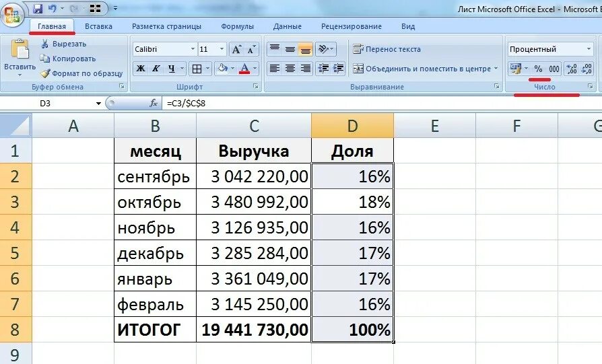Switch to the Рецензирование tab
602x364 pixels.
click(352, 26)
